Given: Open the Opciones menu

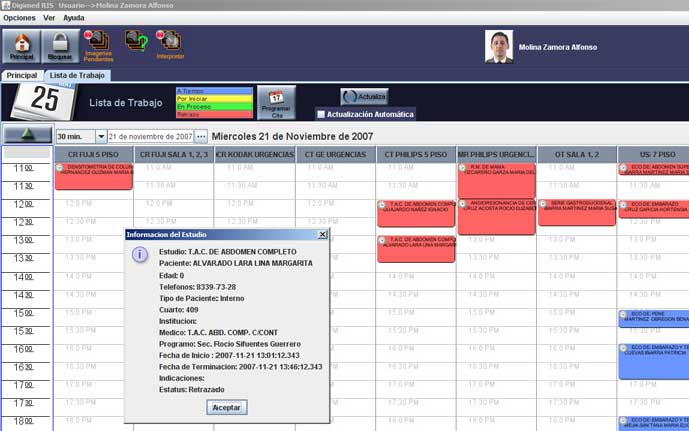Looking at the screenshot, I should [x=20, y=18].
